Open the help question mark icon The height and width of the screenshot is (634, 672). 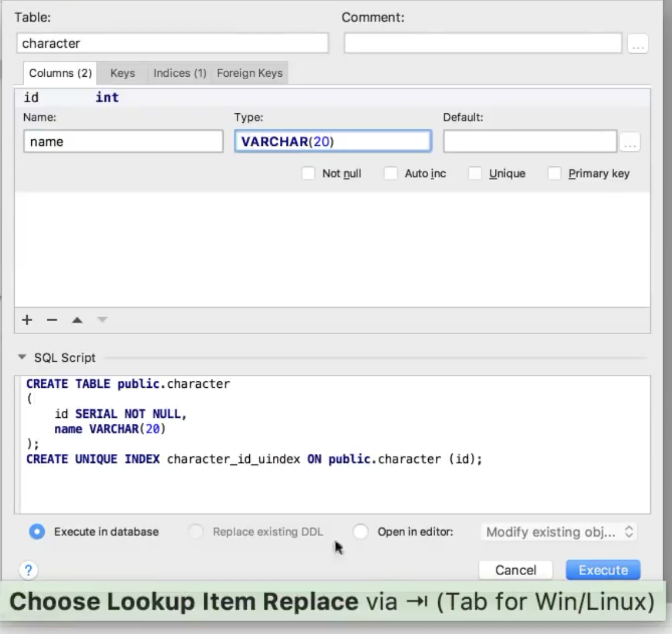(x=28, y=570)
